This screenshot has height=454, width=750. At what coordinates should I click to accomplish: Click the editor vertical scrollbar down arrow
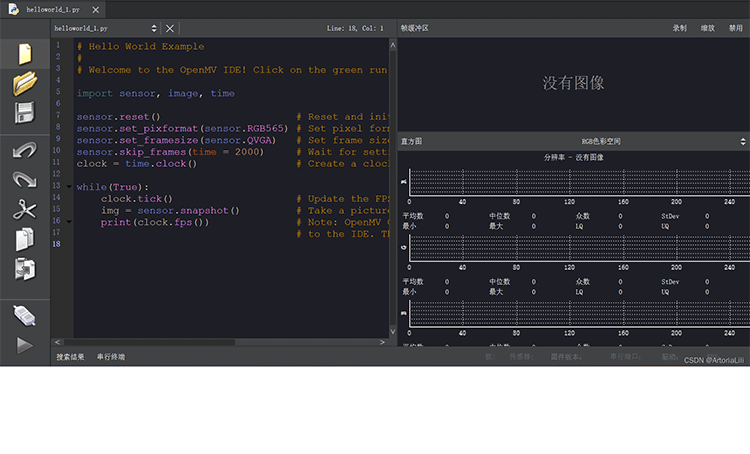(393, 331)
